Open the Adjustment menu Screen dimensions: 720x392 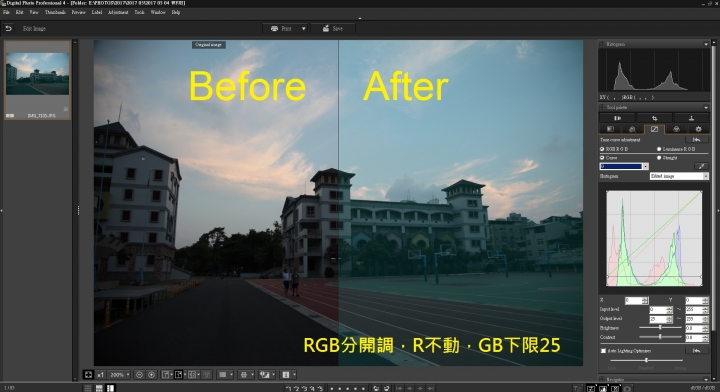point(118,12)
